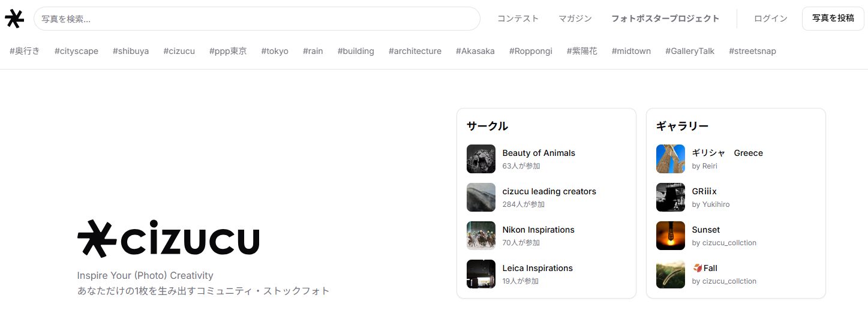Select the #shibuya hashtag
Image resolution: width=868 pixels, height=325 pixels.
(x=131, y=51)
